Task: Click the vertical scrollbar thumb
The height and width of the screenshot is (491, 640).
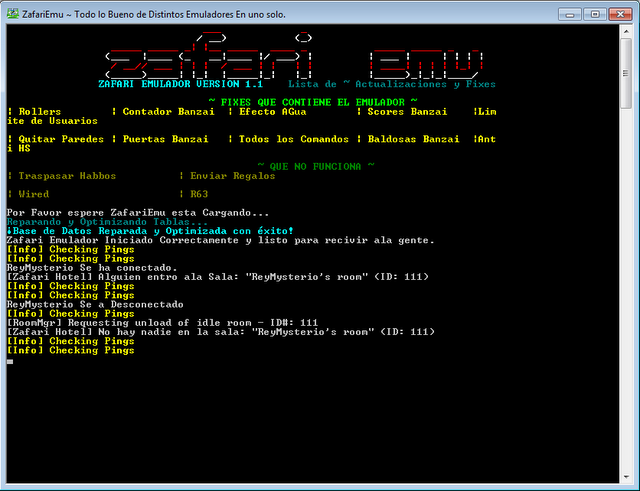Action: [x=626, y=73]
